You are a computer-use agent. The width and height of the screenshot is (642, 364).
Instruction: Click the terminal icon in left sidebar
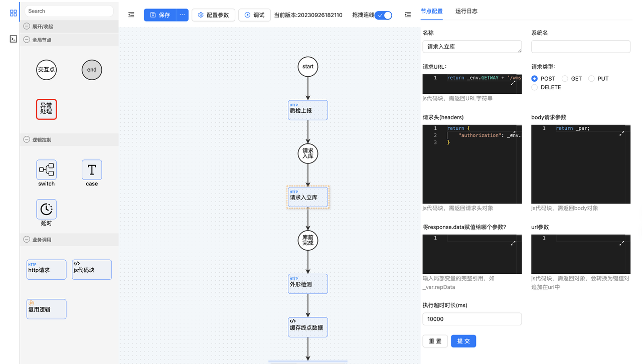(14, 39)
